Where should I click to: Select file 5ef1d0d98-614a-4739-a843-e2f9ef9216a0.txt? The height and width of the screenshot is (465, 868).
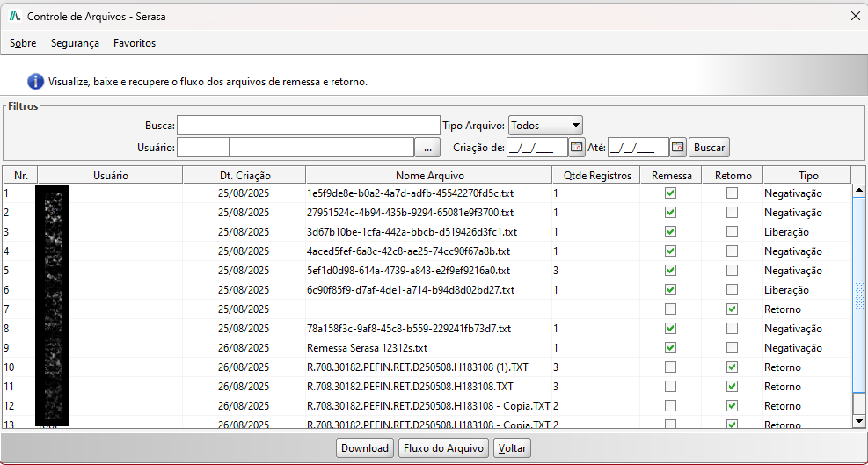pos(409,271)
